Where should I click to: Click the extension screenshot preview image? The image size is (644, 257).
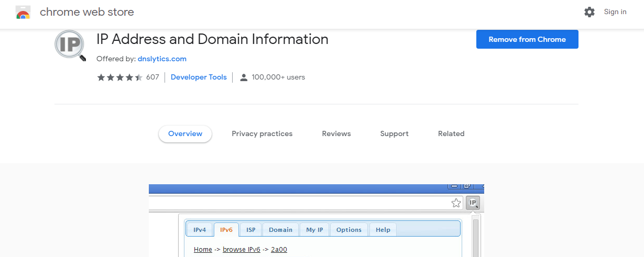(316, 220)
